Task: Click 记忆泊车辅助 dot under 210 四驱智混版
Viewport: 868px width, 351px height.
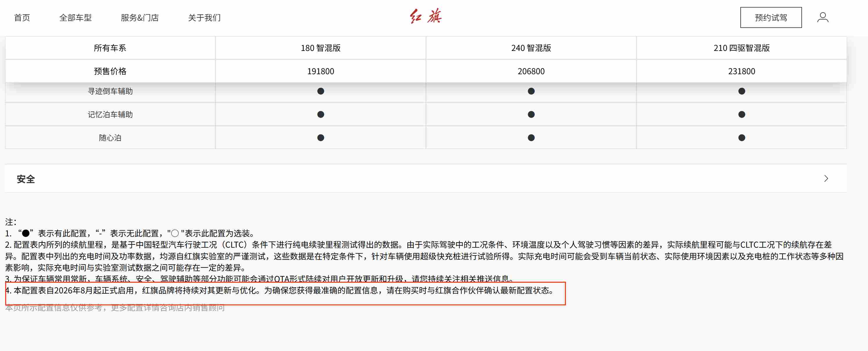Action: click(x=741, y=114)
